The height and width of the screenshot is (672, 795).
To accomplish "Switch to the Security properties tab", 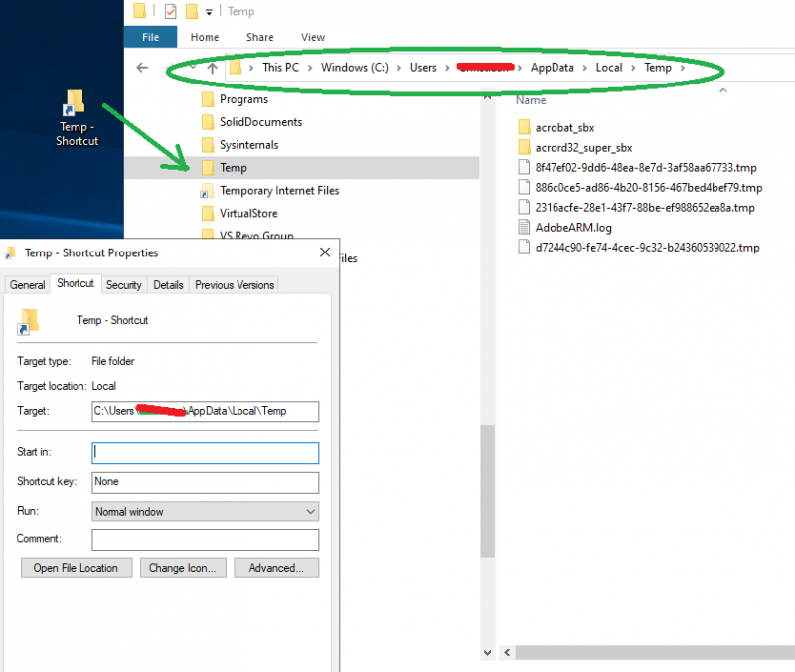I will [124, 285].
